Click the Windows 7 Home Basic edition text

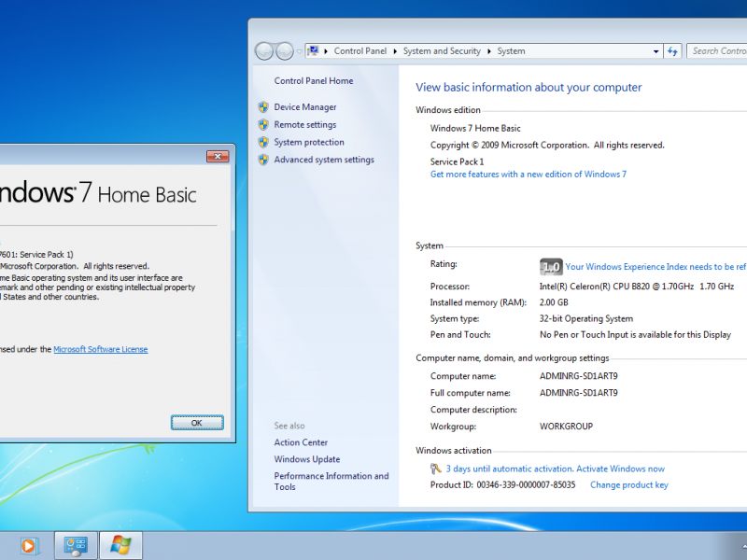(x=475, y=128)
